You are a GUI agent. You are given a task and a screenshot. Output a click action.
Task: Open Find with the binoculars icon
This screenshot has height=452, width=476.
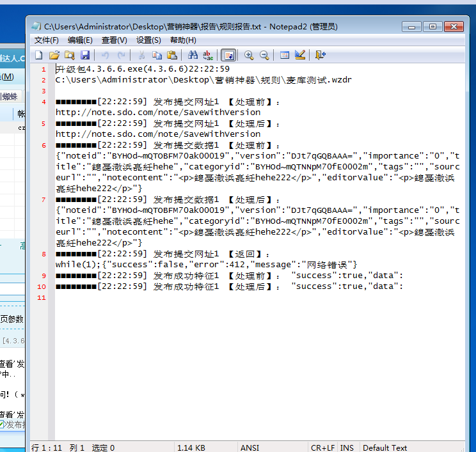pos(193,55)
